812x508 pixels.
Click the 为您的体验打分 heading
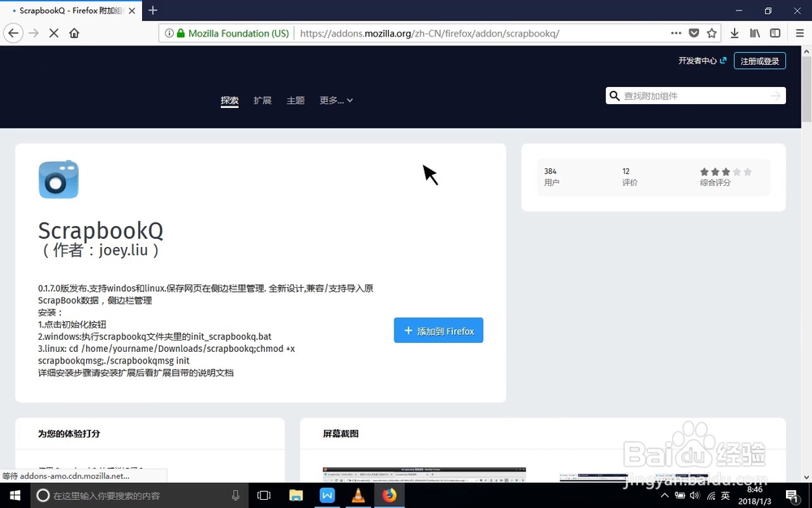(x=69, y=433)
